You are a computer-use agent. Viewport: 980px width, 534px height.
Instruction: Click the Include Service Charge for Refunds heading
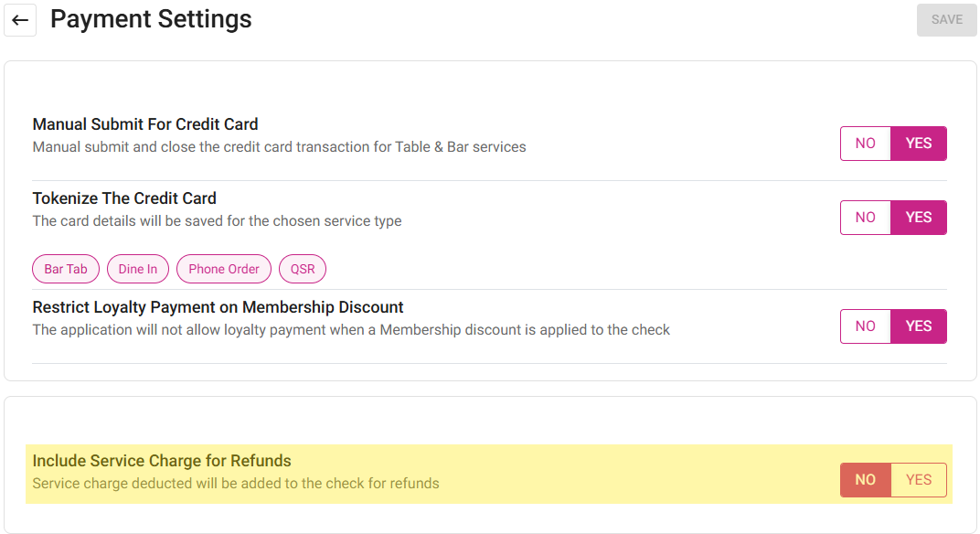[162, 461]
